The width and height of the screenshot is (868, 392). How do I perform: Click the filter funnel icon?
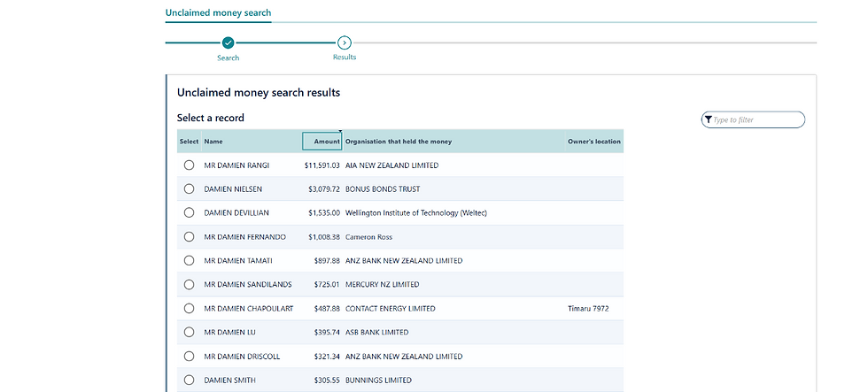tap(708, 119)
